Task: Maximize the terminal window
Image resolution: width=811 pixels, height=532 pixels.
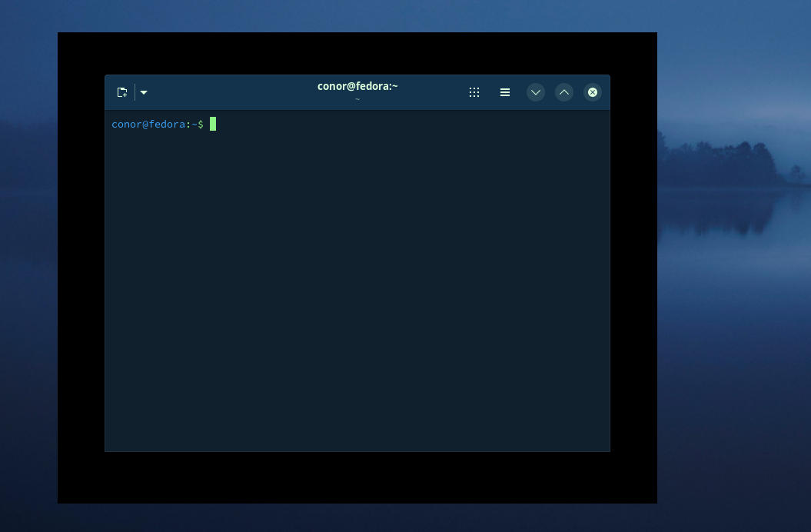Action: 564,92
